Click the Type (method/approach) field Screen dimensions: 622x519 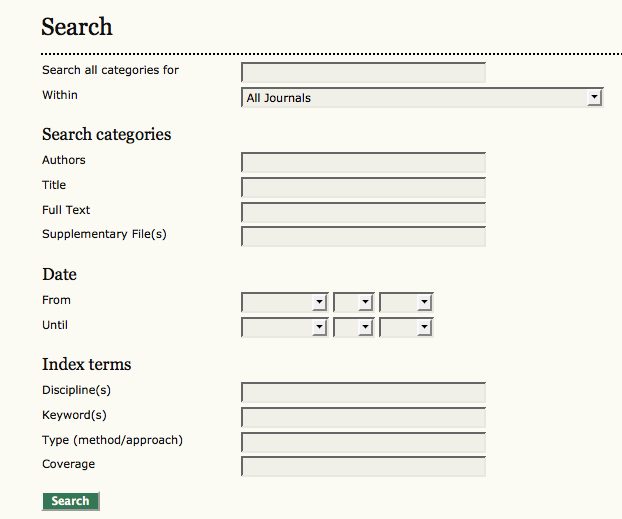coord(363,442)
